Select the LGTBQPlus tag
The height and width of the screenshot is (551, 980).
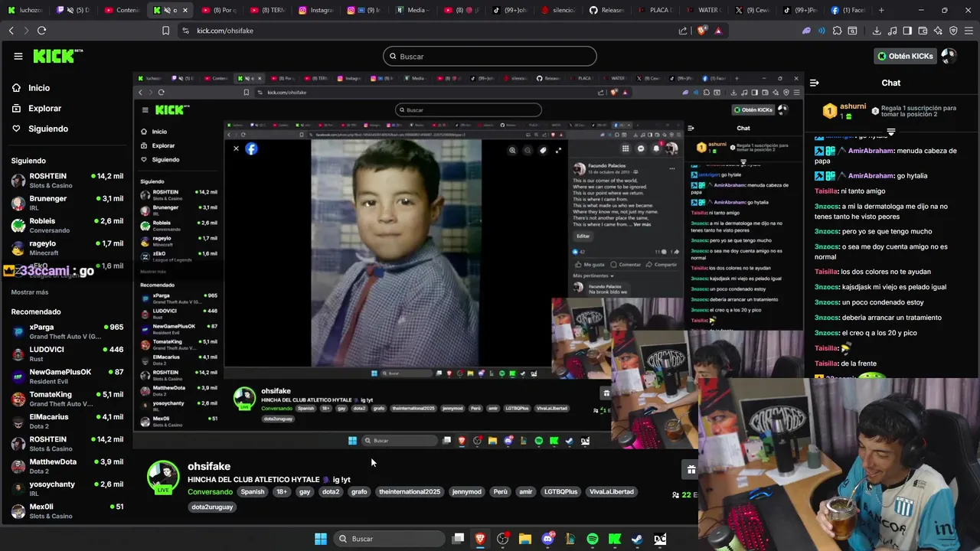click(x=561, y=492)
